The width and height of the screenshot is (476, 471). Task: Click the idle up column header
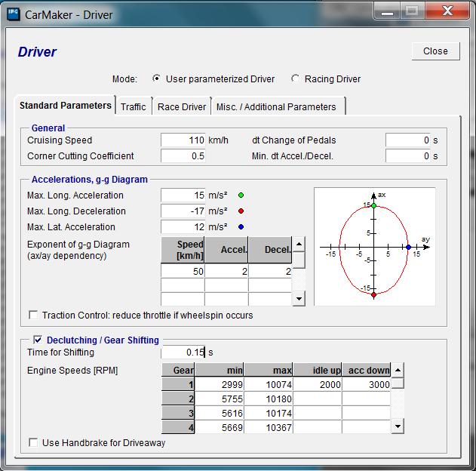(x=318, y=370)
